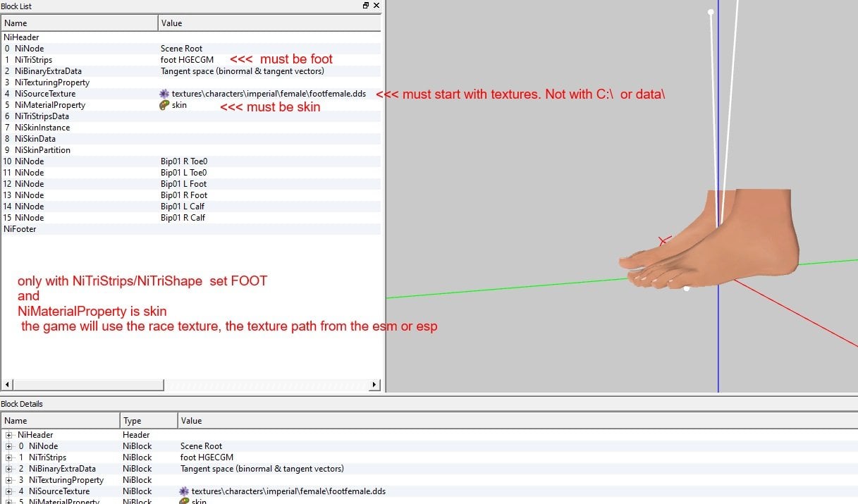Float the Block List panel
Image resolution: width=858 pixels, height=504 pixels.
click(366, 6)
